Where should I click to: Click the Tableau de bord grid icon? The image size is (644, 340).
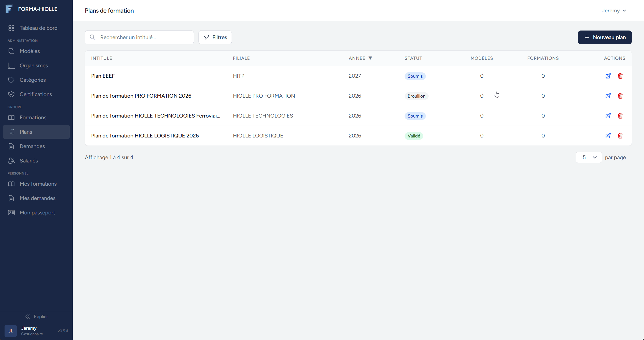[x=11, y=28]
